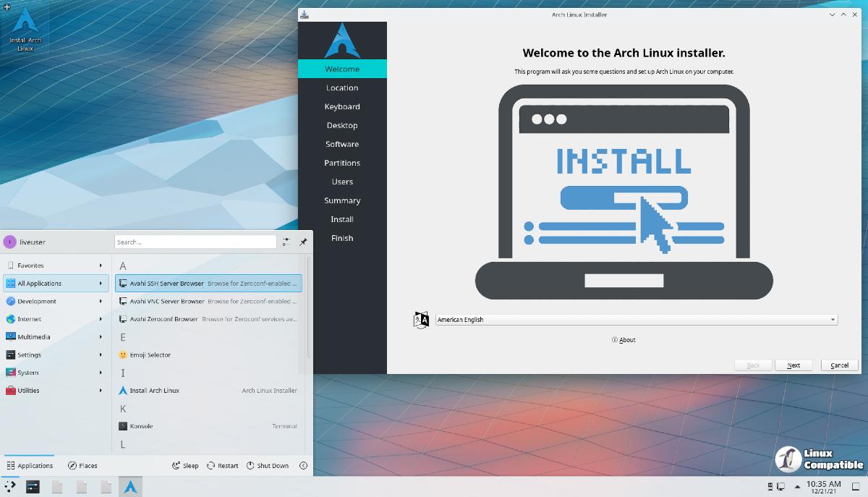Click the System Settings icon in the taskbar
Image resolution: width=868 pixels, height=497 pixels.
click(33, 487)
